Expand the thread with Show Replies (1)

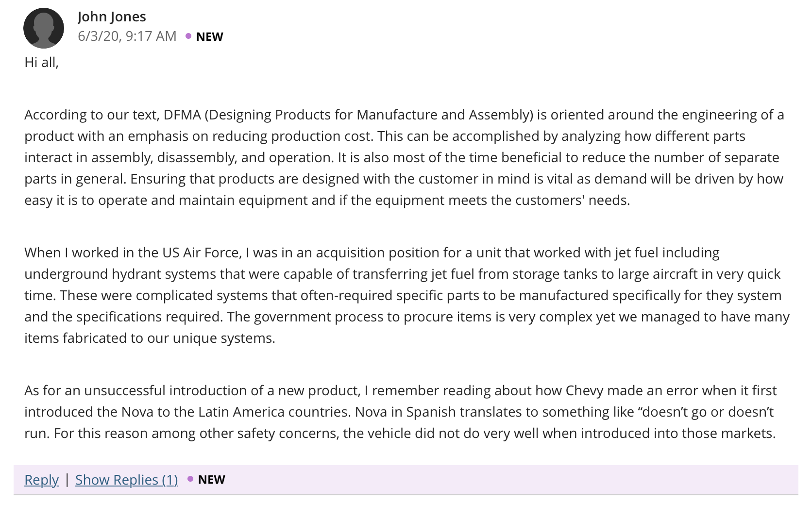126,480
